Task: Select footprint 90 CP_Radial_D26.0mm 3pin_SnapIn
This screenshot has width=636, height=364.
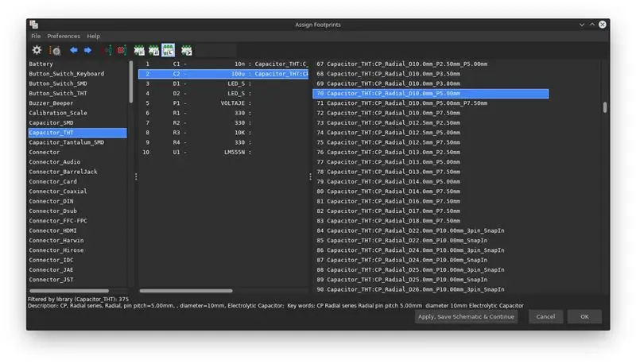Action: tap(430, 289)
